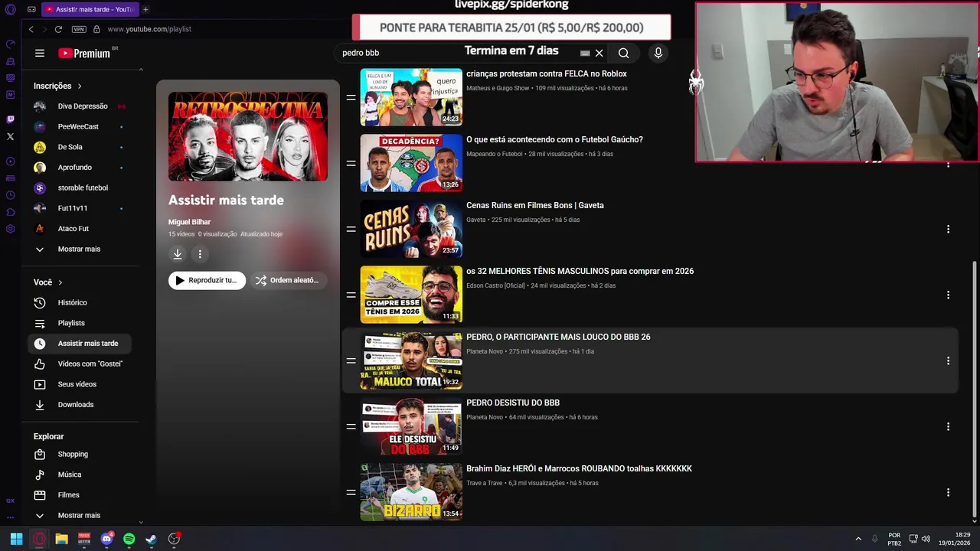Open Planeta Novo channel under PEDRO DESISTIU
The height and width of the screenshot is (551, 980).
[485, 417]
